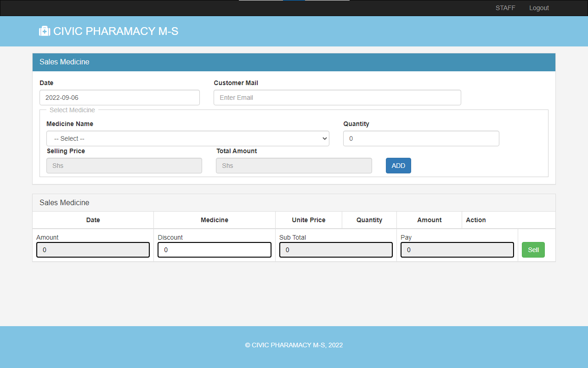Click the ADD button
Viewport: 588px width, 368px height.
point(398,165)
